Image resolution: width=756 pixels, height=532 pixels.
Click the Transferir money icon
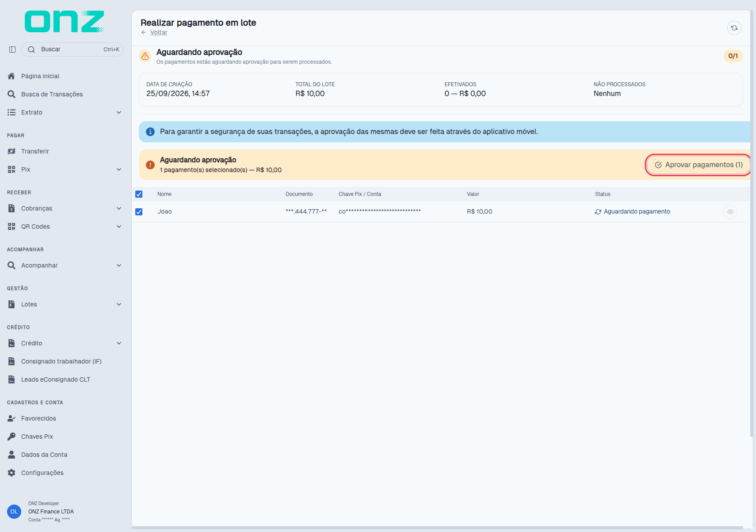point(11,151)
